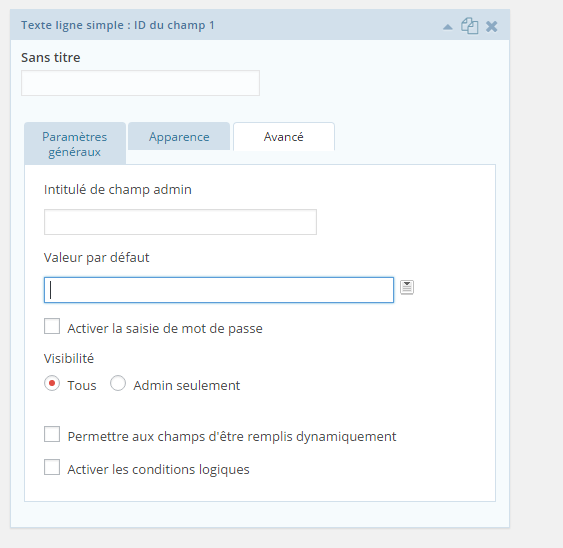Collapse the field panel with the arrow icon

point(447,27)
